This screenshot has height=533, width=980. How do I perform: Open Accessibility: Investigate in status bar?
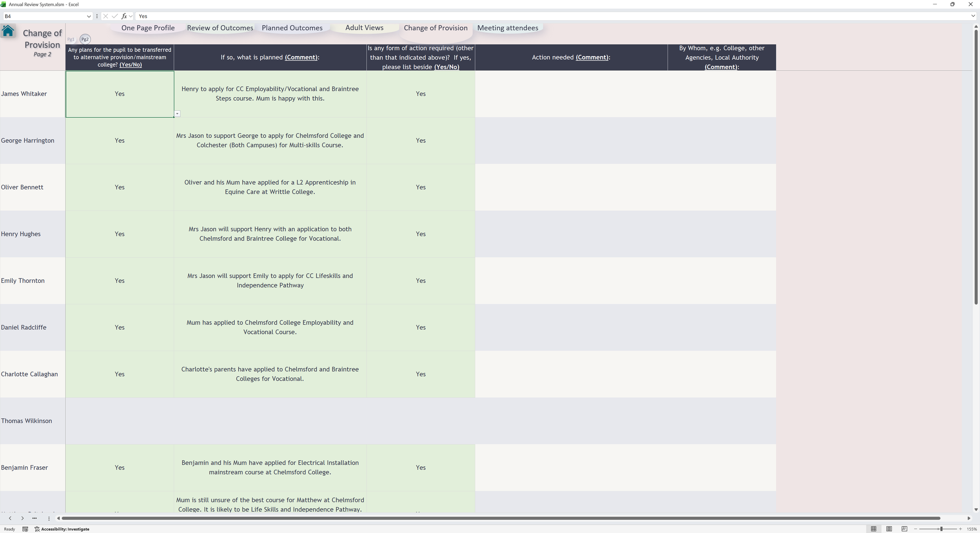pyautogui.click(x=62, y=529)
